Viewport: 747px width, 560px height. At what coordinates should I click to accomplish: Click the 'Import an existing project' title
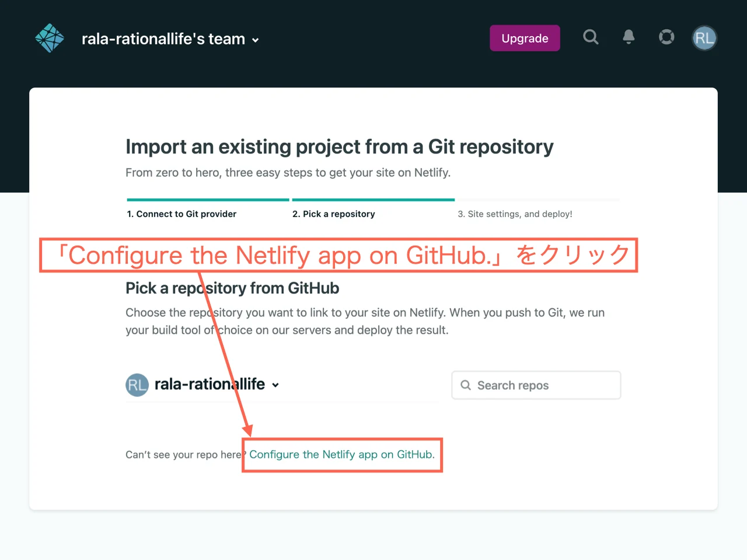point(339,147)
